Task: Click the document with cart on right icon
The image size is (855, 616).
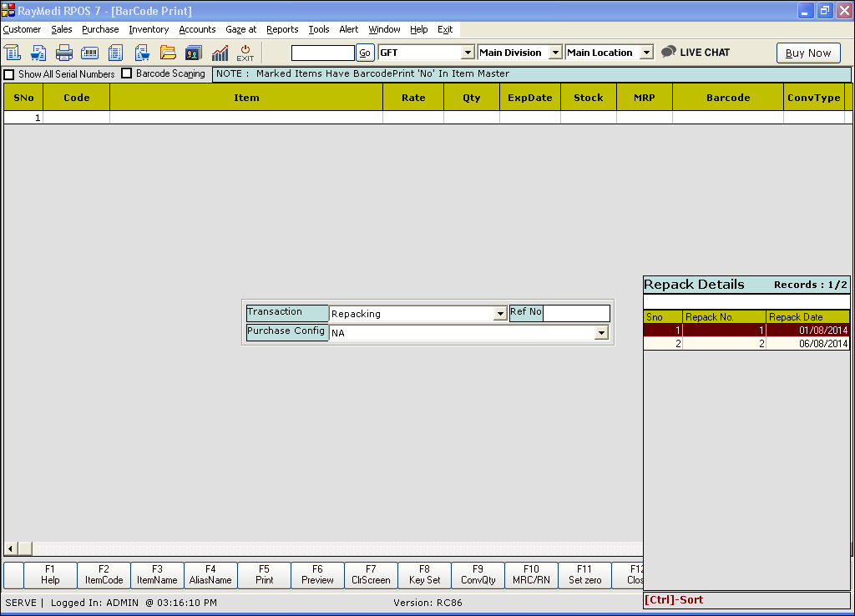Action: pos(142,53)
